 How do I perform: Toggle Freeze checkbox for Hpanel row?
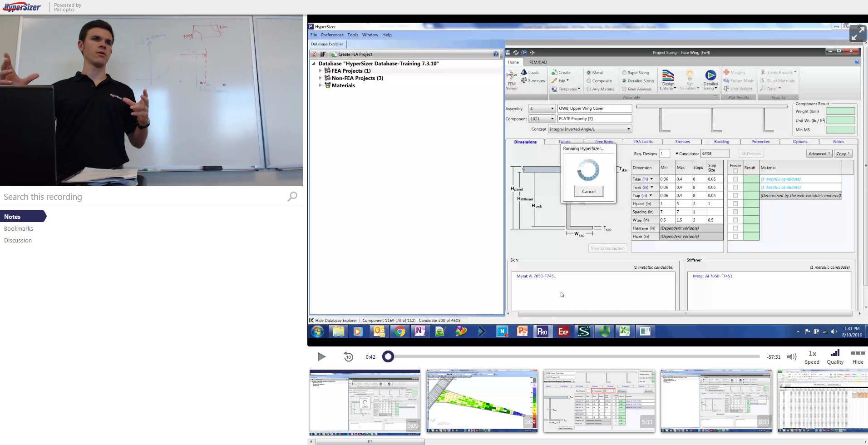(735, 204)
